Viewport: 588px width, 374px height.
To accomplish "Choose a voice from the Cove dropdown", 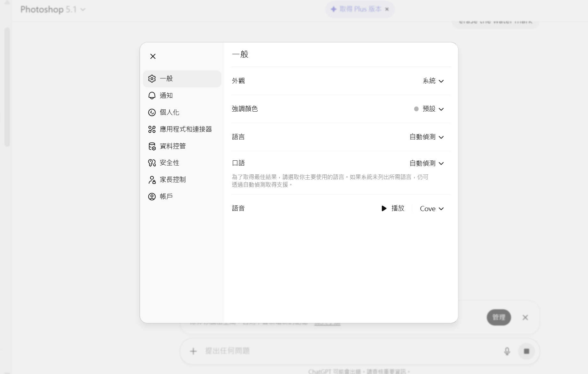I will coord(432,209).
